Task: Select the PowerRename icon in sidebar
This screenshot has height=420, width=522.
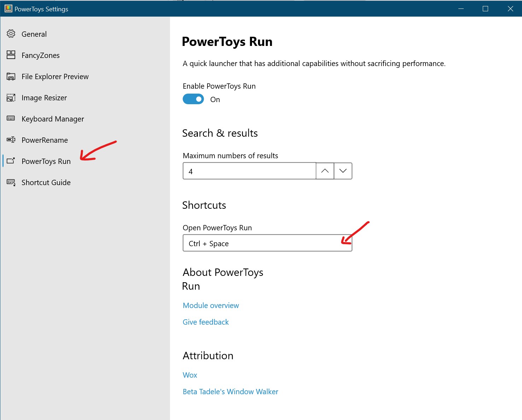Action: (x=11, y=140)
